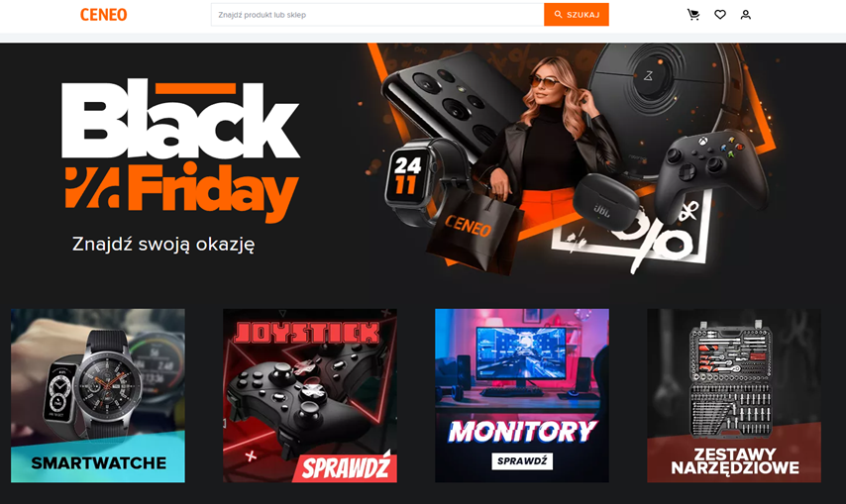Click the white Sprawdź label under Monitory
Screen dimensions: 846x504
[522, 460]
